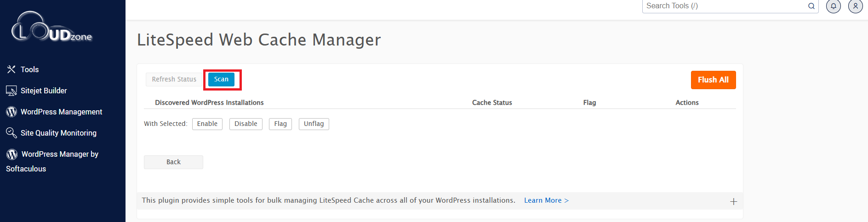The image size is (868, 222).
Task: Go Back from Cache Manager
Action: point(173,162)
